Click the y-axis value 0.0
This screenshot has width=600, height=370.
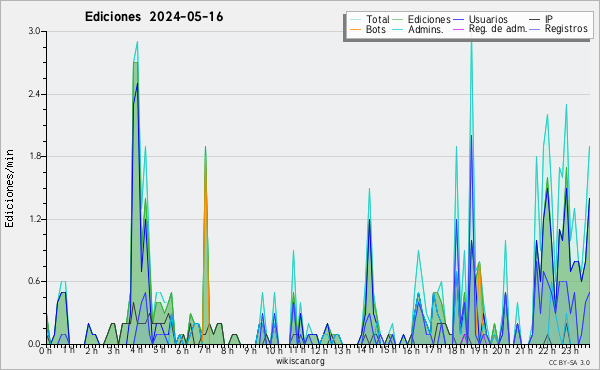(x=34, y=344)
